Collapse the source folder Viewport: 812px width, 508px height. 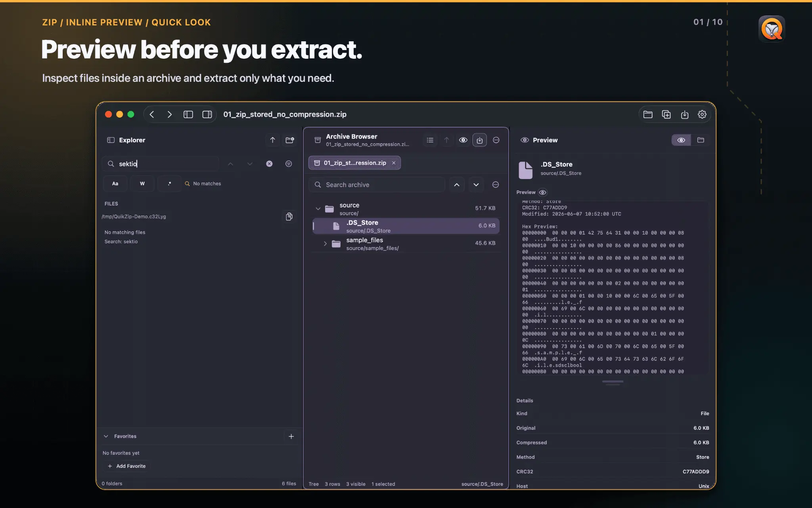click(318, 208)
